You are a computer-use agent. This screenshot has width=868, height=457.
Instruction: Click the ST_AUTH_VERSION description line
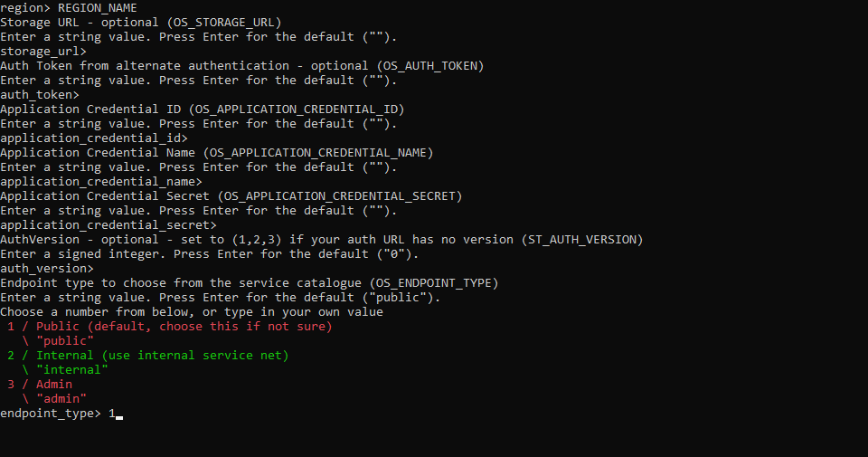pos(321,240)
